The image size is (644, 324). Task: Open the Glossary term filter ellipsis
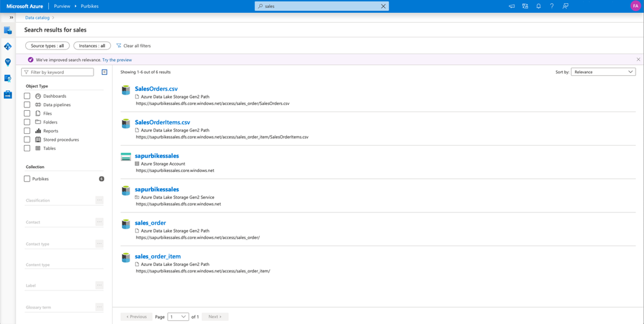tap(99, 307)
